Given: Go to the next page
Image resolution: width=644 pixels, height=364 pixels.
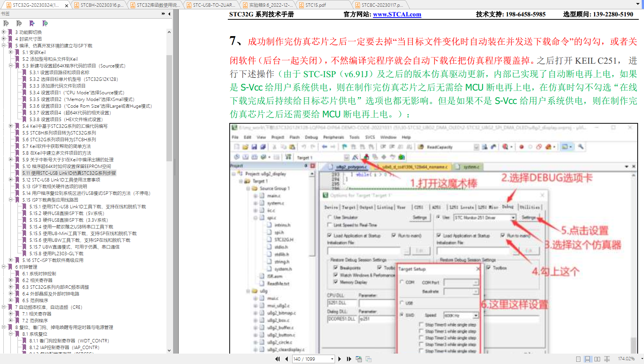Looking at the screenshot, I should [x=339, y=359].
